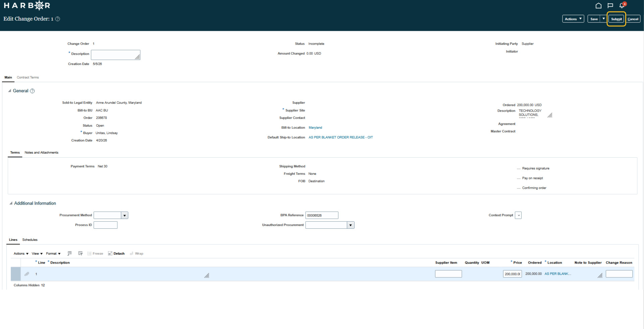Click the Process ID input field
644x329 pixels.
(105, 225)
